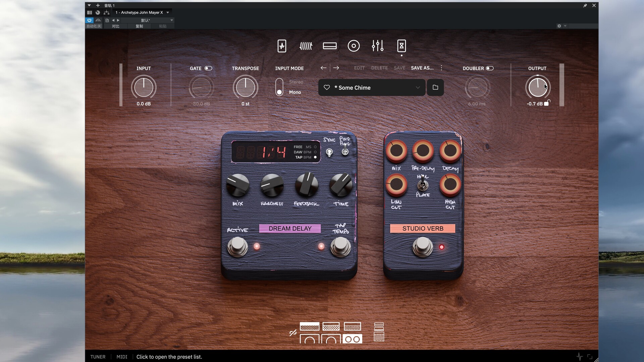644x362 pixels.
Task: Click the preset folder browser icon
Action: tap(435, 87)
